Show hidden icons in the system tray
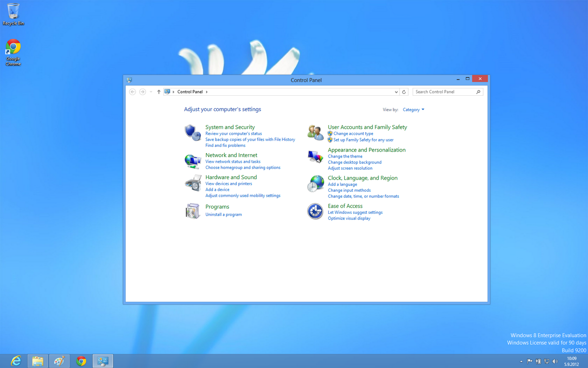The width and height of the screenshot is (588, 368). coord(521,361)
